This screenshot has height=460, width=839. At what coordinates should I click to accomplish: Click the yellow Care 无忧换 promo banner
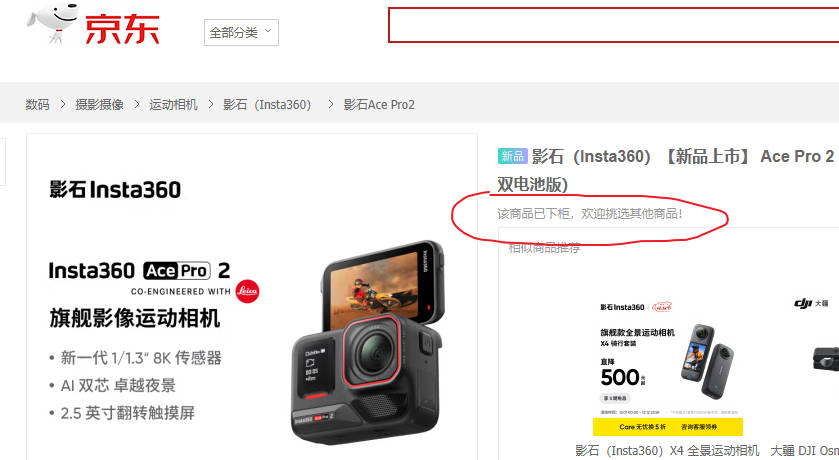[668, 427]
